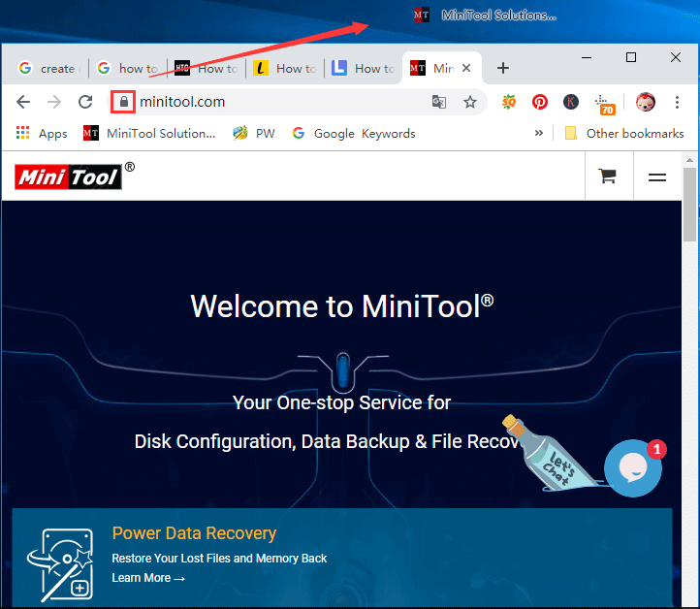Click 'Restore Your Lost Files and Memory Back' text
Image resolution: width=700 pixels, height=609 pixels.
coord(219,559)
